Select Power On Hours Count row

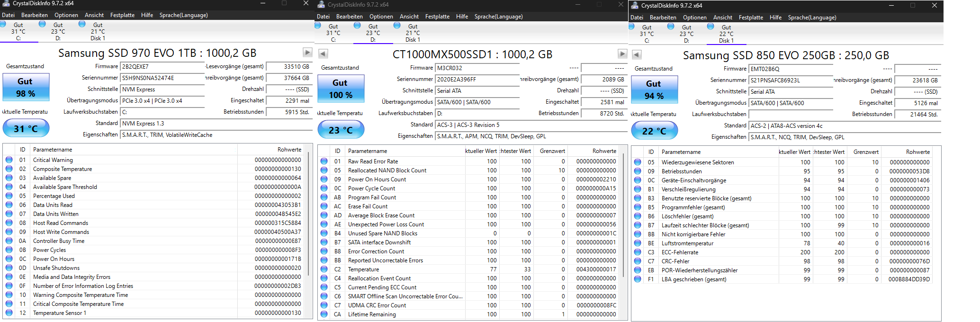click(x=468, y=179)
